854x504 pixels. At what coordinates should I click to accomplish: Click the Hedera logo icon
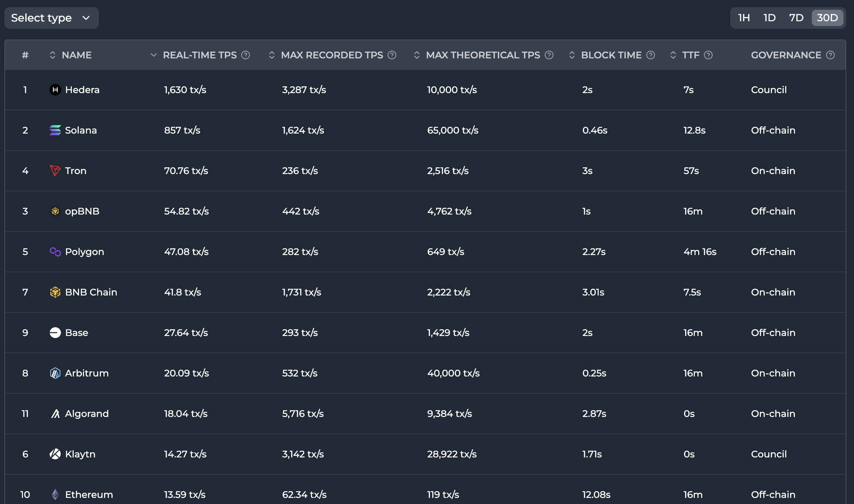(55, 90)
